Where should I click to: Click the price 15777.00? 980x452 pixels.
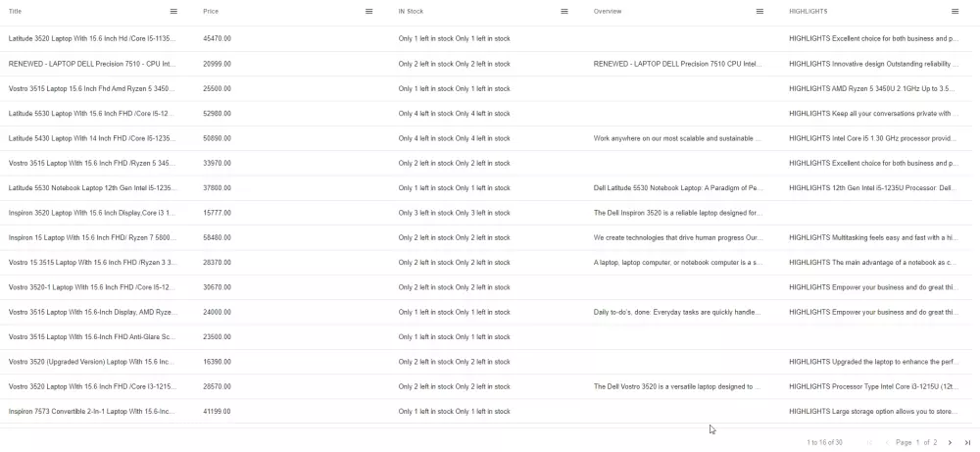click(x=217, y=213)
